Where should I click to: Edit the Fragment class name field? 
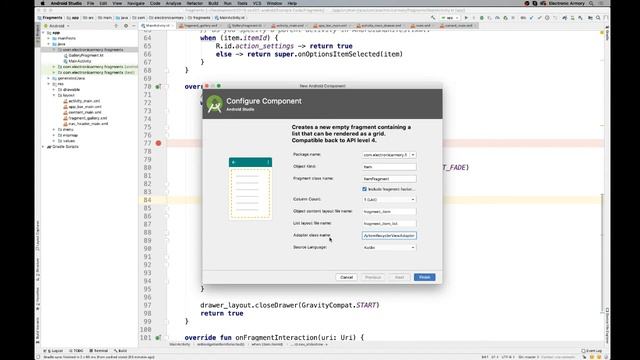click(x=389, y=179)
